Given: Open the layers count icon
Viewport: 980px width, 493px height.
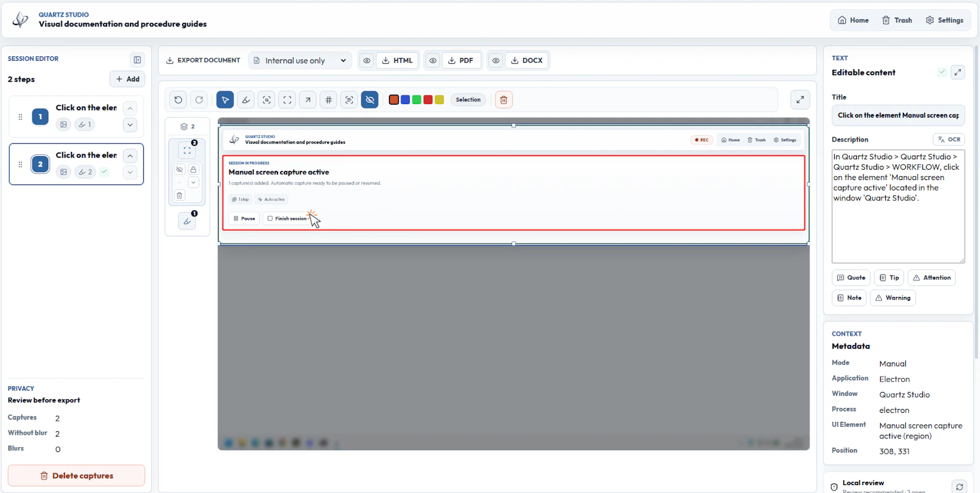Looking at the screenshot, I should point(187,127).
